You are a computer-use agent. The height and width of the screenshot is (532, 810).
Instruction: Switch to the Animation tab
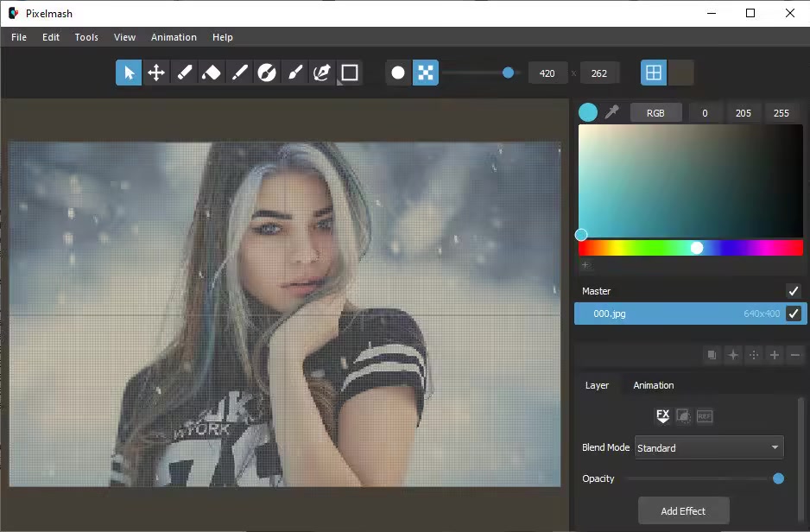[653, 385]
